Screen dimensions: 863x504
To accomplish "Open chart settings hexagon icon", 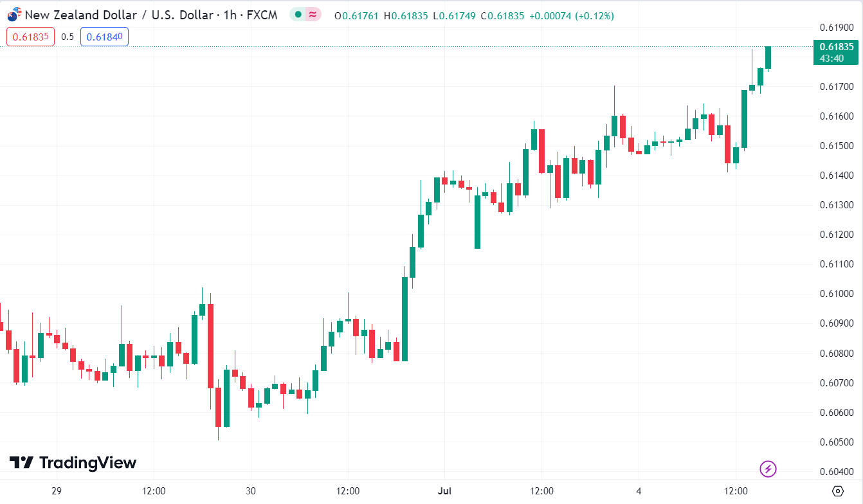I will pyautogui.click(x=837, y=491).
